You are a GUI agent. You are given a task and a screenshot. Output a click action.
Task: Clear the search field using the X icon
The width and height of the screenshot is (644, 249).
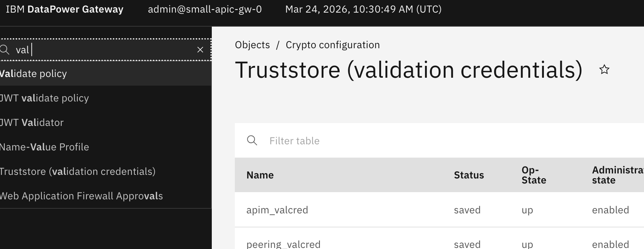[200, 50]
